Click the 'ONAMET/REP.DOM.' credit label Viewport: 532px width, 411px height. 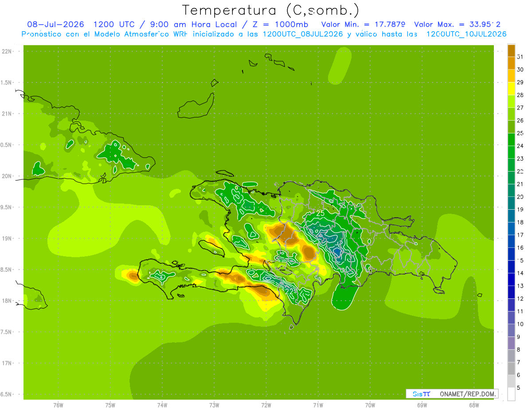pos(467,394)
